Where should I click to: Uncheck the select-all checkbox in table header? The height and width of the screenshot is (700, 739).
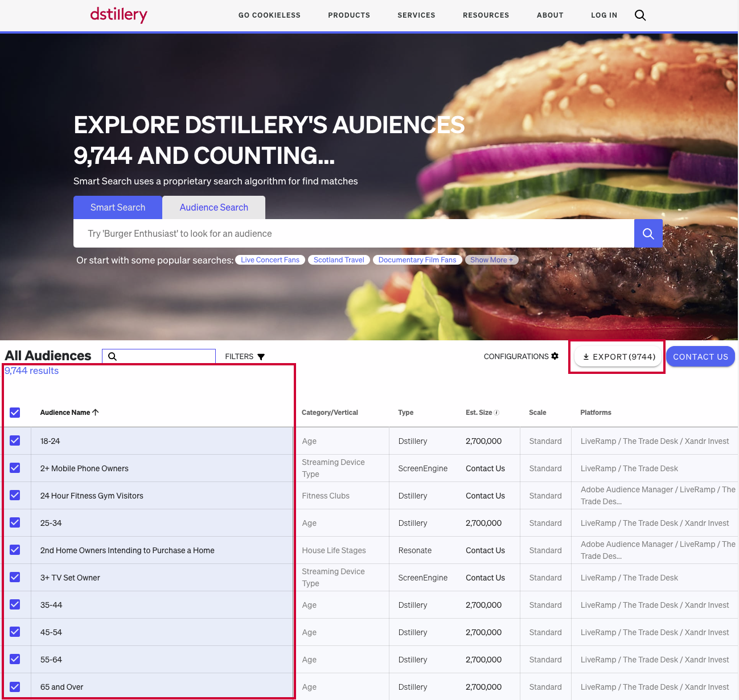(x=15, y=413)
